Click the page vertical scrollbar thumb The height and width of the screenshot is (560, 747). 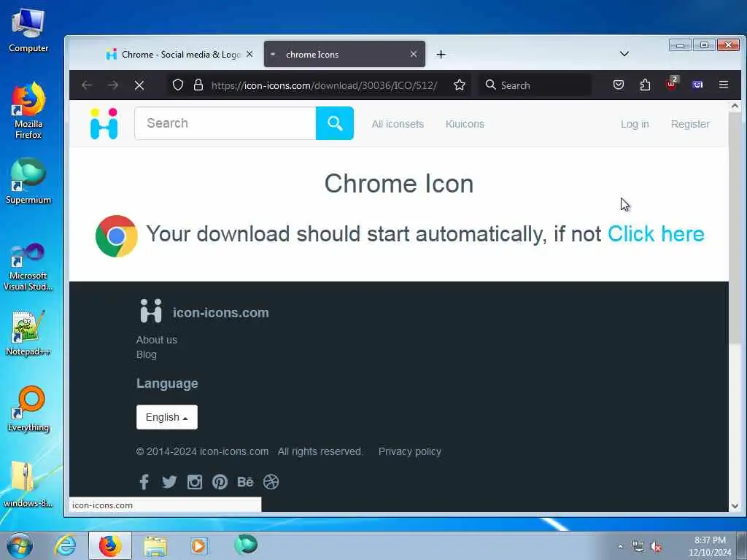tap(735, 228)
